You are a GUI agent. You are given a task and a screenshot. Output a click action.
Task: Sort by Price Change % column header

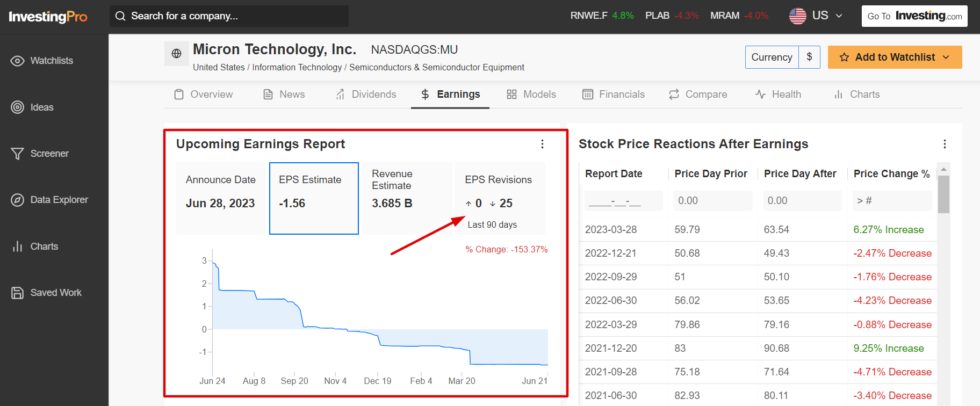tap(891, 173)
